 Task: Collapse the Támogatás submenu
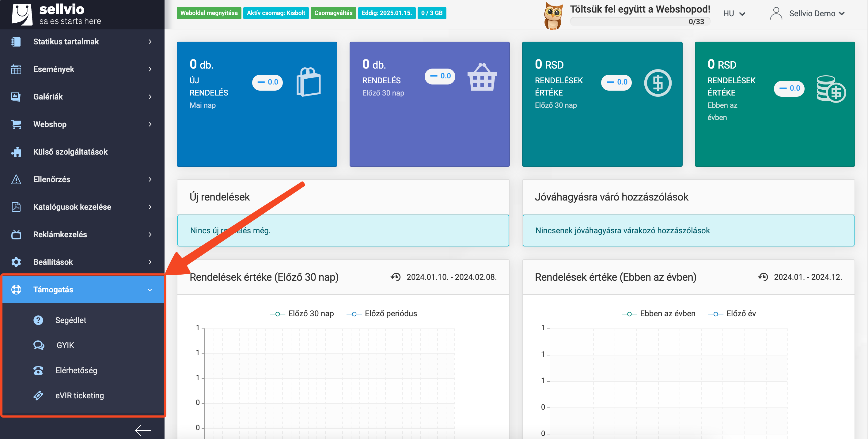click(150, 289)
